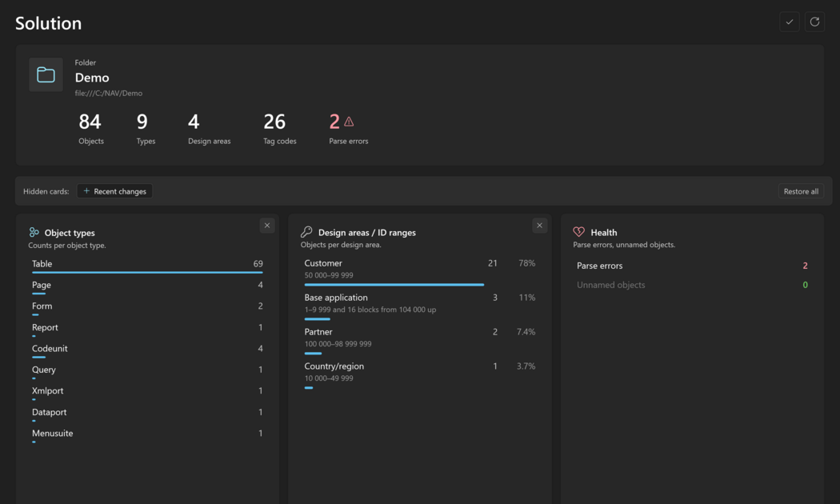
Task: Click the key icon beside Design areas
Action: click(306, 232)
